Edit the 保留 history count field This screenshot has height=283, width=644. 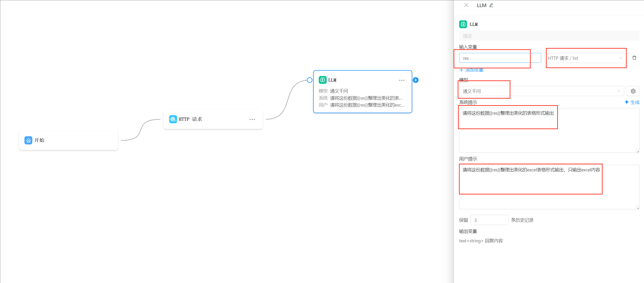489,220
